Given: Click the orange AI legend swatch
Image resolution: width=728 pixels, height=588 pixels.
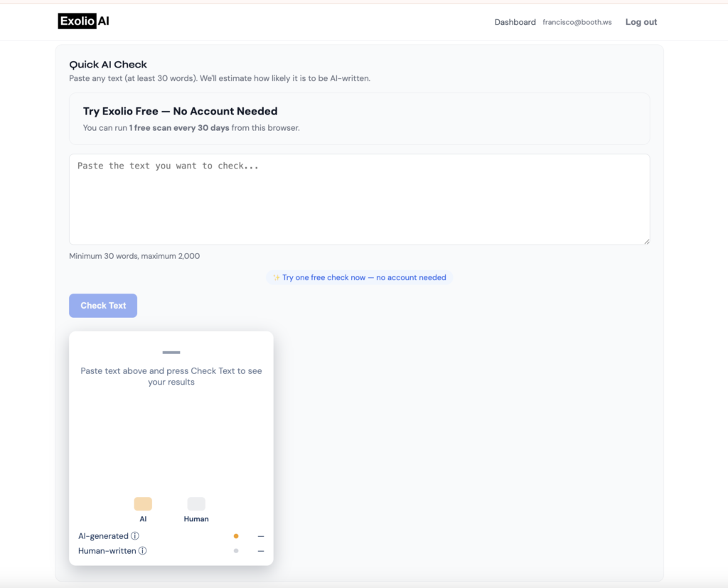Looking at the screenshot, I should click(143, 504).
